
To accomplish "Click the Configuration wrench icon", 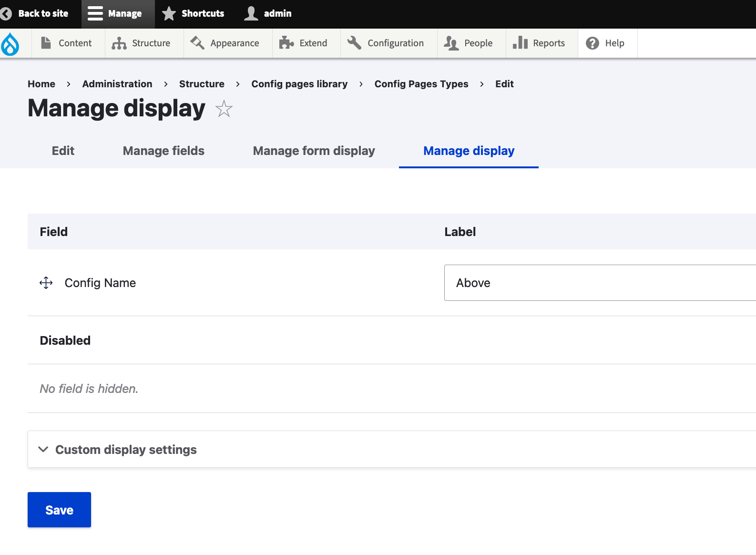I will 354,42.
